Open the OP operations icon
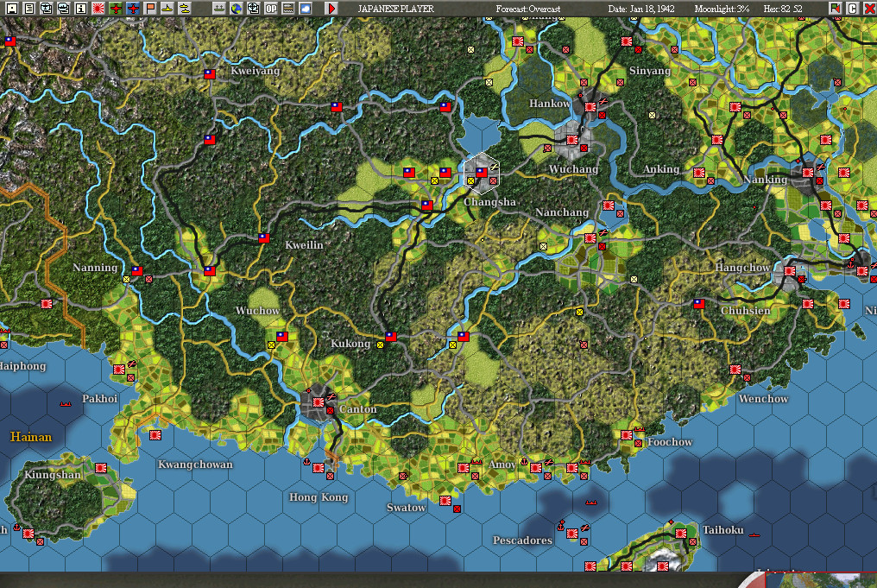The width and height of the screenshot is (877, 588). 271,9
